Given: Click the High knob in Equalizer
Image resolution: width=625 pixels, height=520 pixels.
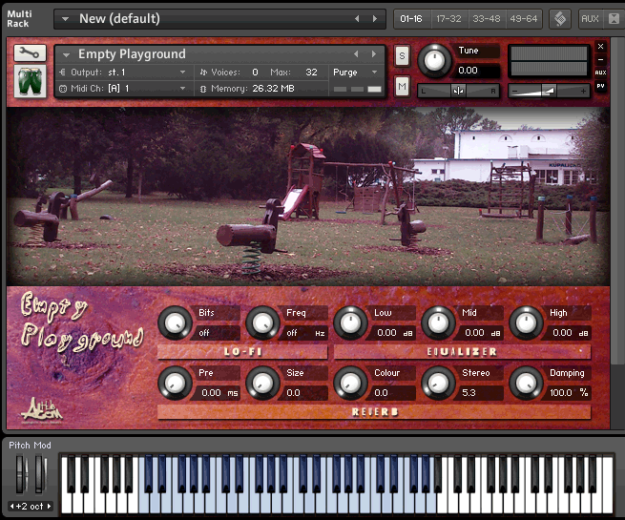Looking at the screenshot, I should pos(526,323).
